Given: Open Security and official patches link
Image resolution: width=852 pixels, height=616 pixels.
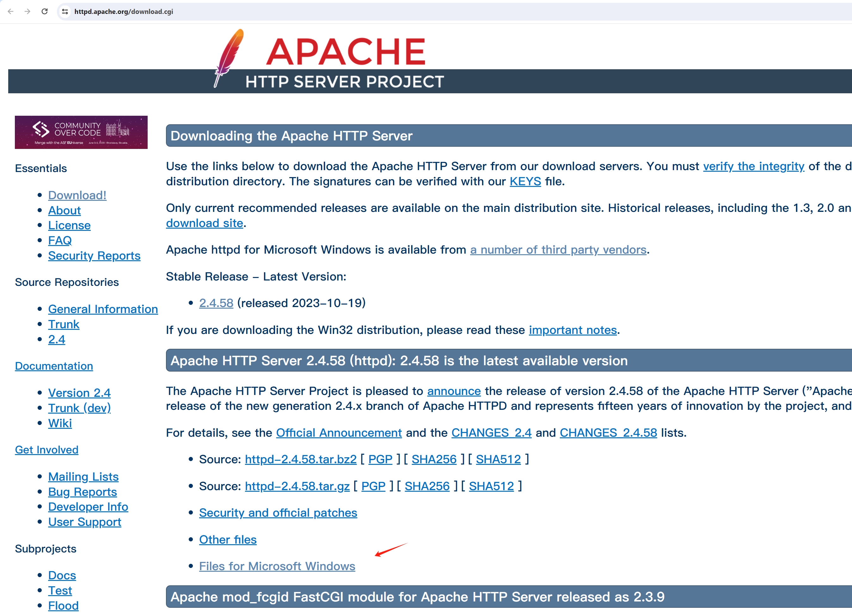Looking at the screenshot, I should 278,513.
